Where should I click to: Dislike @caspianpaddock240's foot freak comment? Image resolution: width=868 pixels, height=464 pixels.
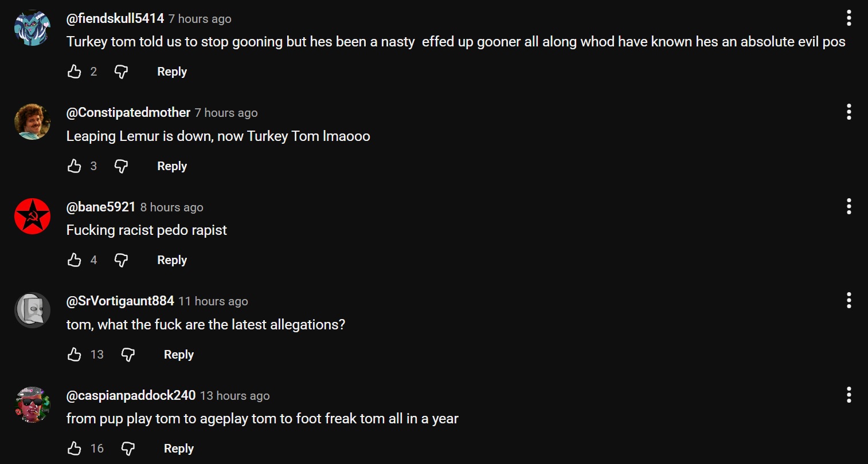coord(128,448)
